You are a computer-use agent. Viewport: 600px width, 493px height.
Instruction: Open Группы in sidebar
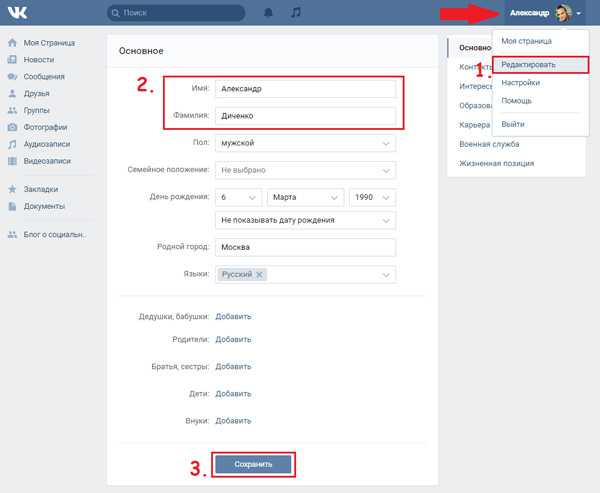click(36, 110)
